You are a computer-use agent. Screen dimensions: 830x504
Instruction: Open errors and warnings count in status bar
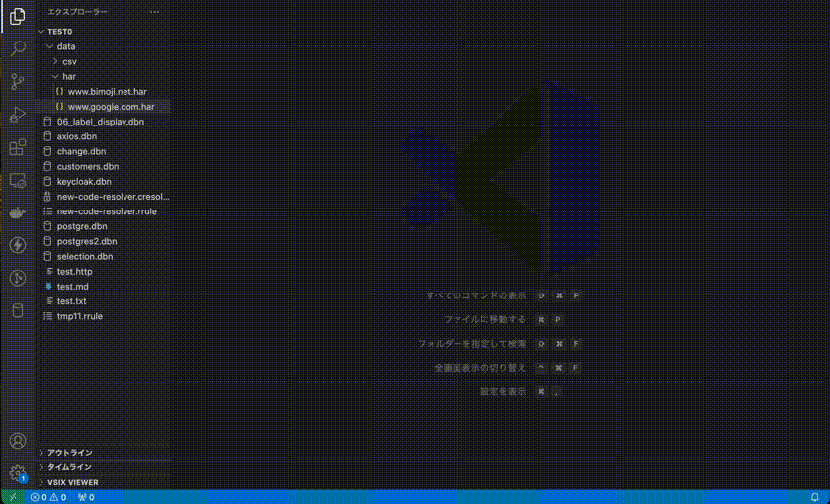click(x=48, y=497)
